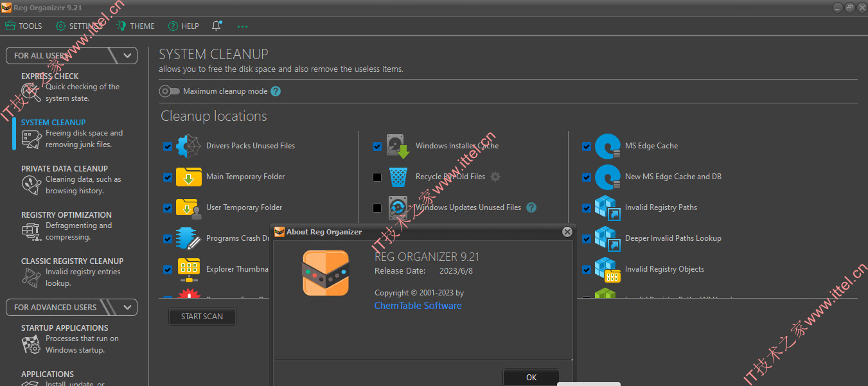Click the 'Release Date: 2023/6/8' text
The image size is (868, 386).
point(424,271)
